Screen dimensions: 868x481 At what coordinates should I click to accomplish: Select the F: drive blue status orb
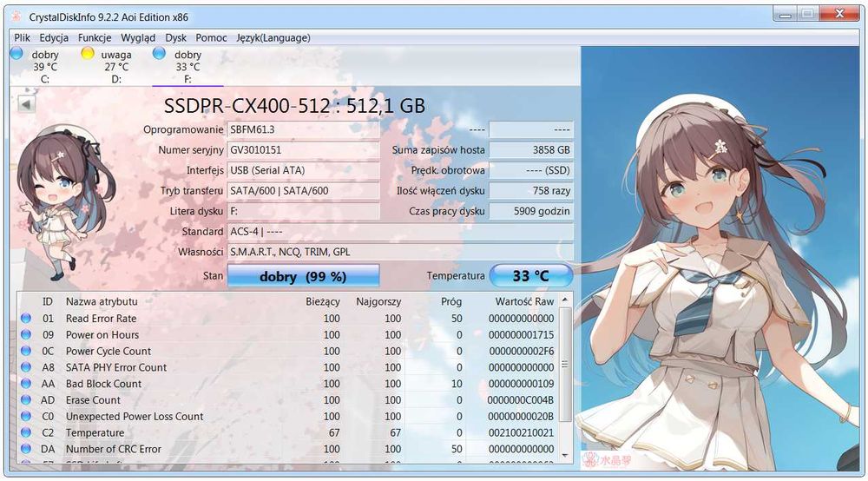pyautogui.click(x=159, y=53)
